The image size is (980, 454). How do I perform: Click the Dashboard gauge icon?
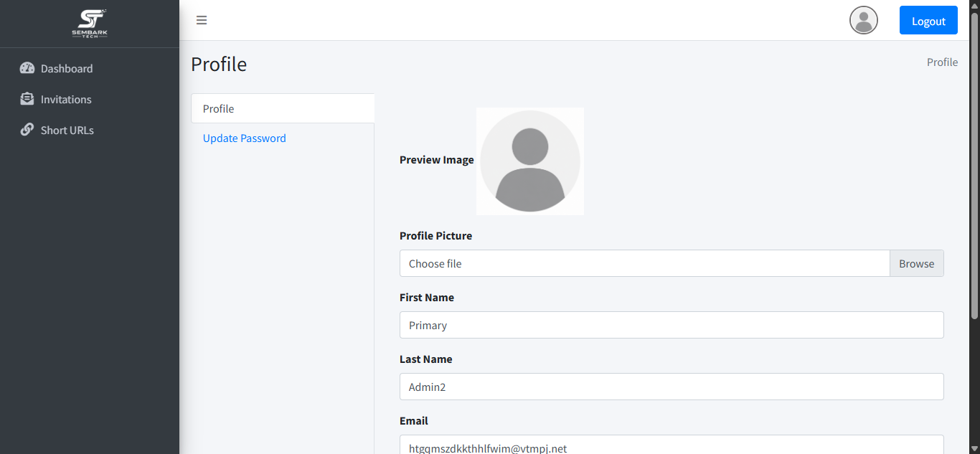pos(27,68)
